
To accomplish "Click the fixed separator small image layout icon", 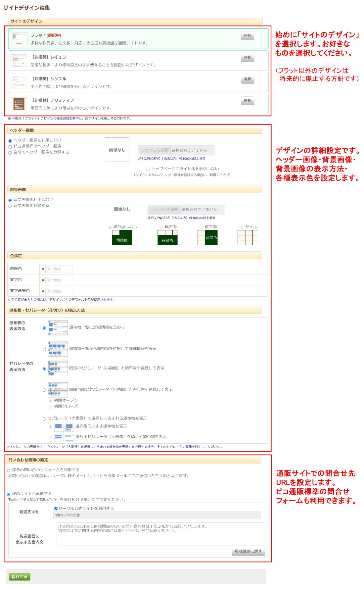I will (x=58, y=368).
